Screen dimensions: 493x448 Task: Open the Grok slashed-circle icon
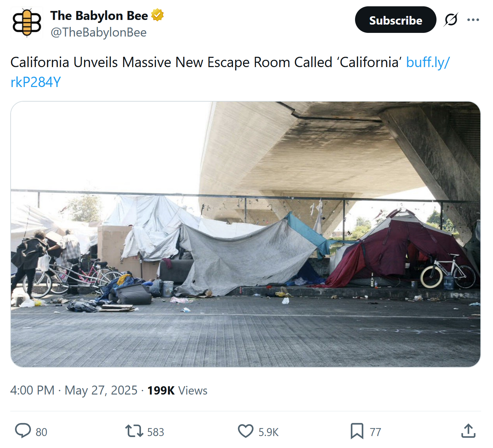(451, 20)
